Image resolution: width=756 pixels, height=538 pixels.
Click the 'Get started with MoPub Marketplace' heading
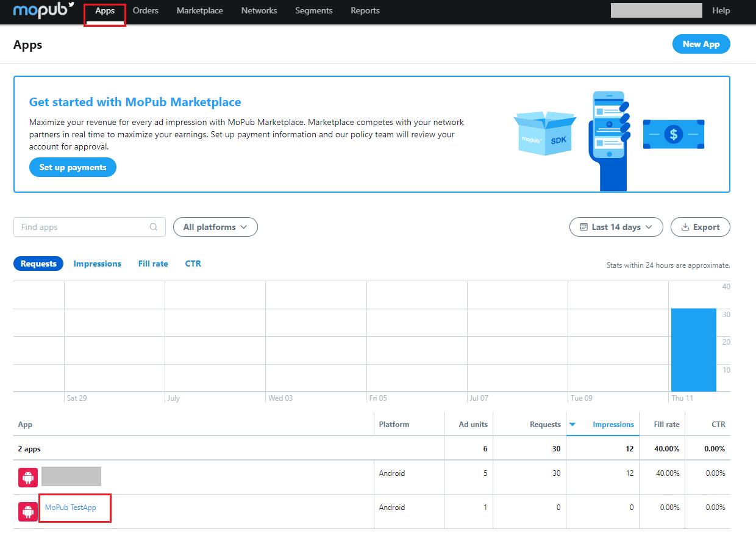tap(135, 102)
